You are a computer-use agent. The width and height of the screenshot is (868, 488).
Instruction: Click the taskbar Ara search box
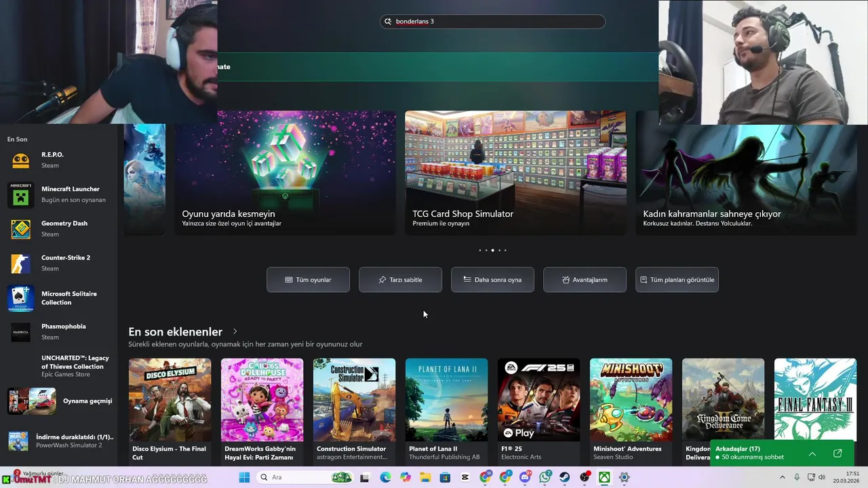(304, 477)
